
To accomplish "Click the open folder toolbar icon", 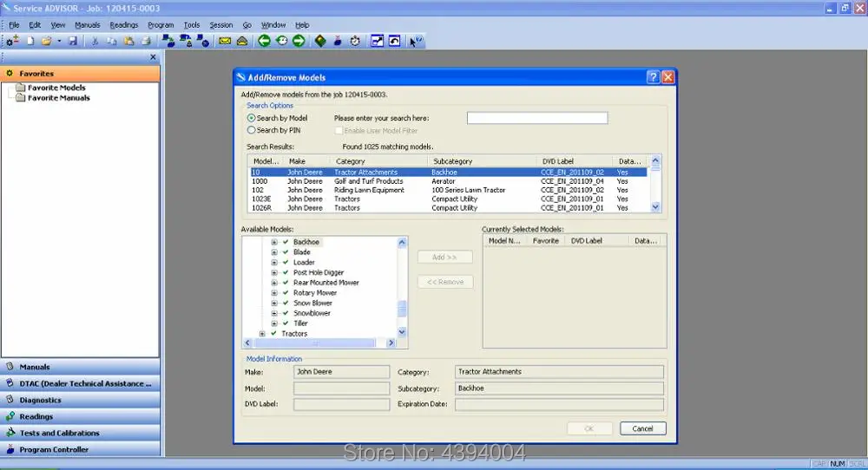I will click(x=47, y=41).
